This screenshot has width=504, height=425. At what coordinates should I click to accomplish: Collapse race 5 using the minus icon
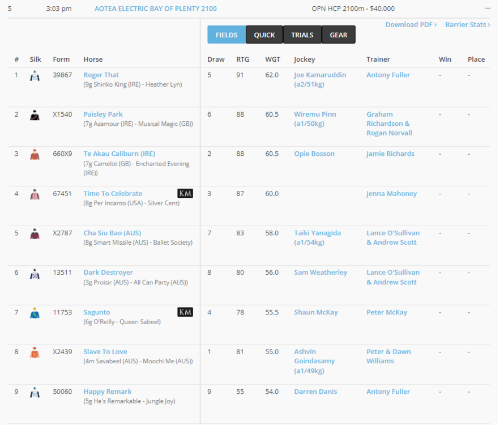point(488,8)
